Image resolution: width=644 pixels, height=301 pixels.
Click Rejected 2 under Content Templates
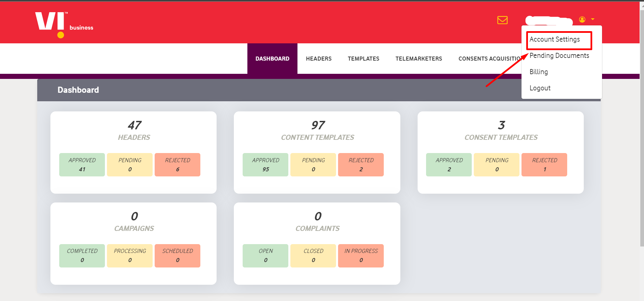[361, 165]
